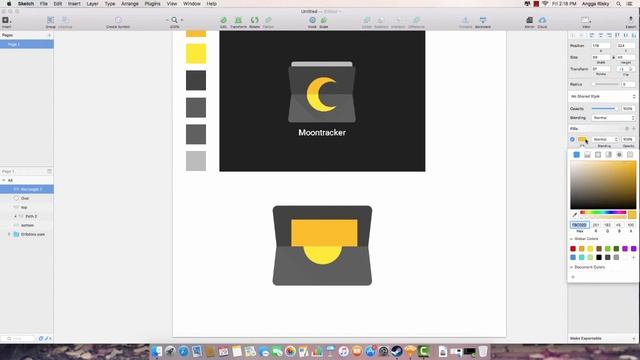Open the No Shared Style dropdown
This screenshot has height=360, width=640.
pos(602,96)
